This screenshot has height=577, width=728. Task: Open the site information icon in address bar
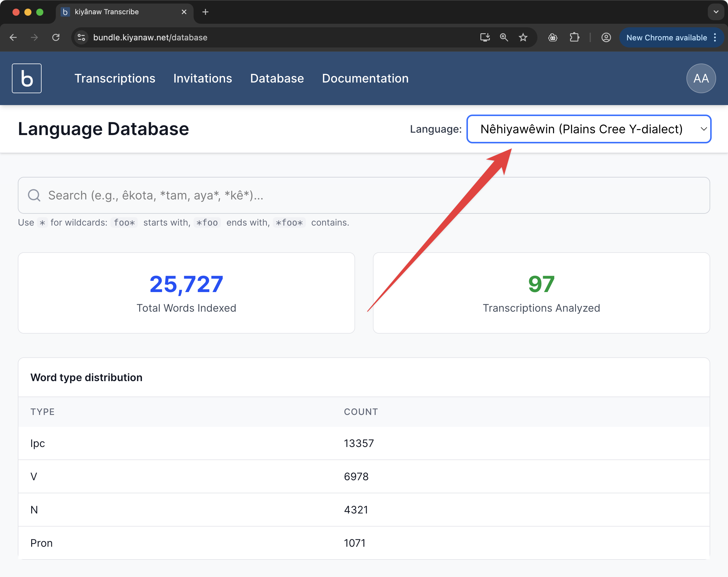(x=81, y=37)
